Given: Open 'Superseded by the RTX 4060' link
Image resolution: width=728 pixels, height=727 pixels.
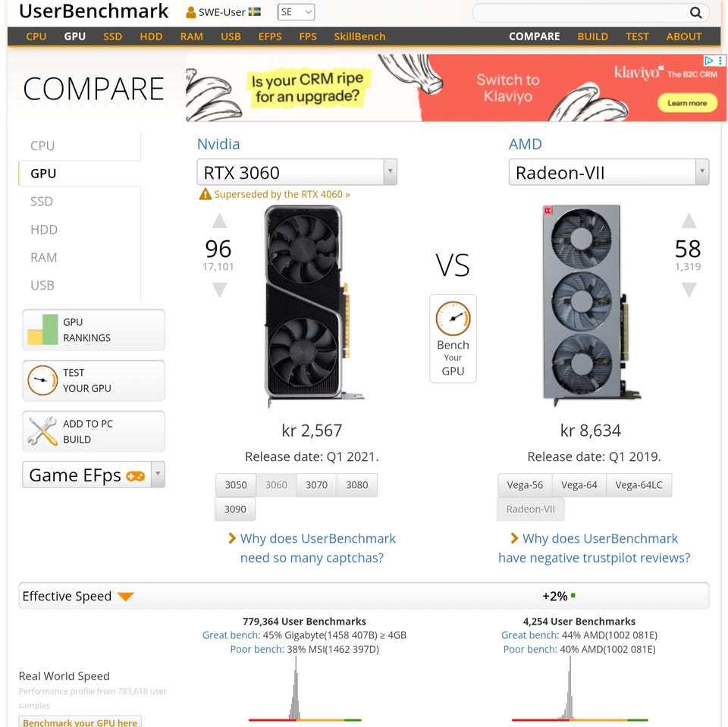Looking at the screenshot, I should [x=281, y=194].
